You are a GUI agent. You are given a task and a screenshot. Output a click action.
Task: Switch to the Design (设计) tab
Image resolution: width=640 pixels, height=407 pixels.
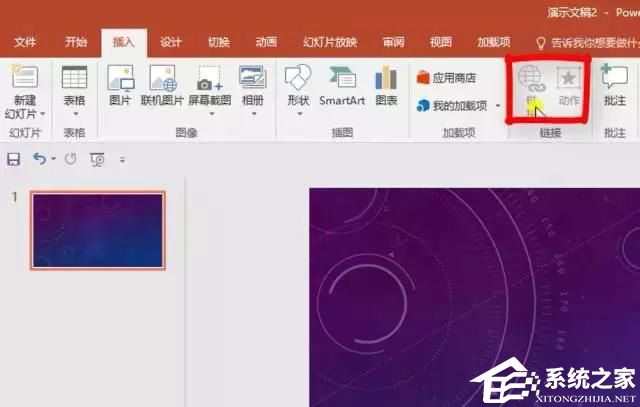[171, 42]
